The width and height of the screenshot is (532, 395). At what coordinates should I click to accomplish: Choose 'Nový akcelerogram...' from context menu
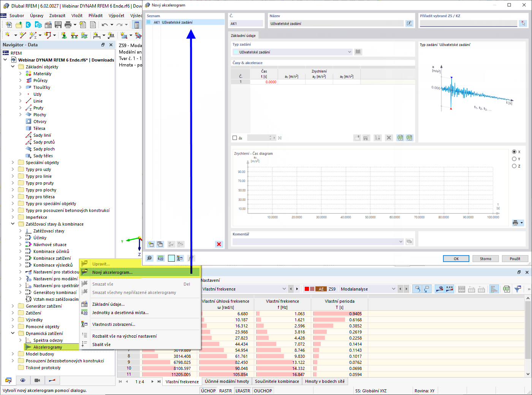(x=140, y=272)
